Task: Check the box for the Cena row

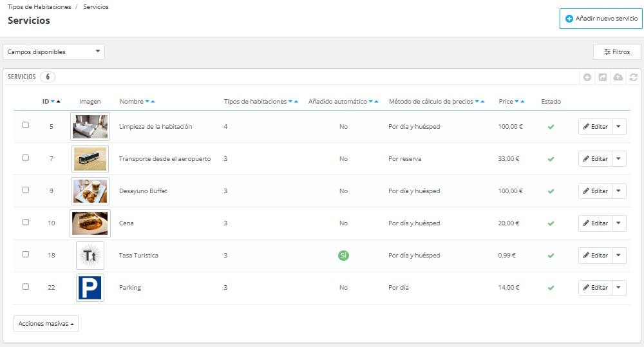Action: click(26, 222)
